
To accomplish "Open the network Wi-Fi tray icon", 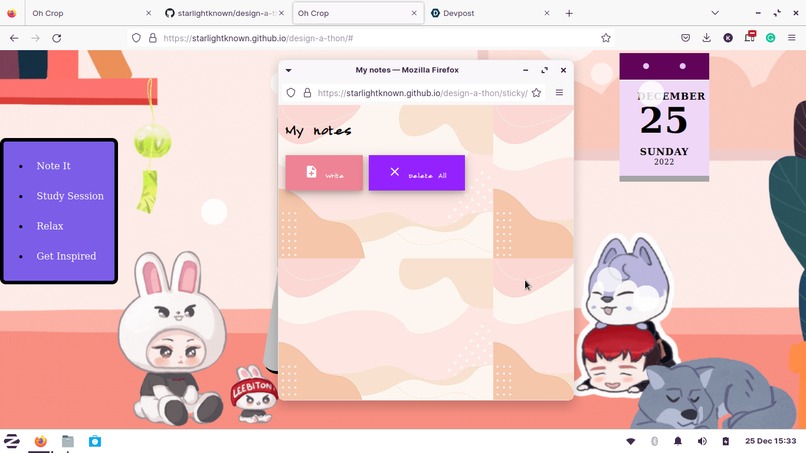I will 631,441.
